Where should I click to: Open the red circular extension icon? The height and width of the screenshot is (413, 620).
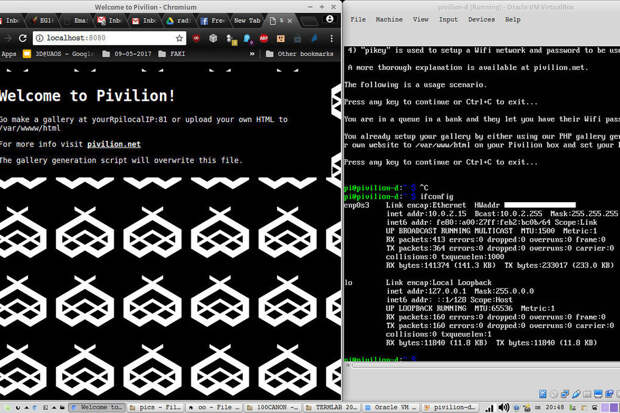(x=196, y=38)
